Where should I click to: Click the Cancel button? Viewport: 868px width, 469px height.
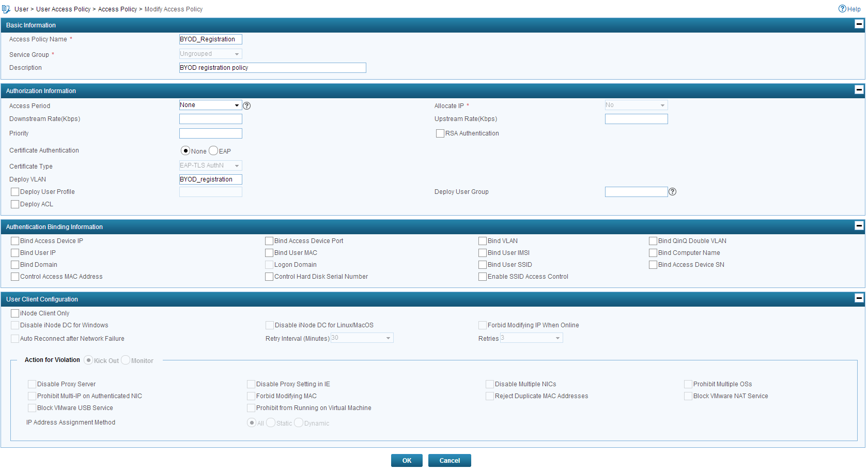[449, 460]
